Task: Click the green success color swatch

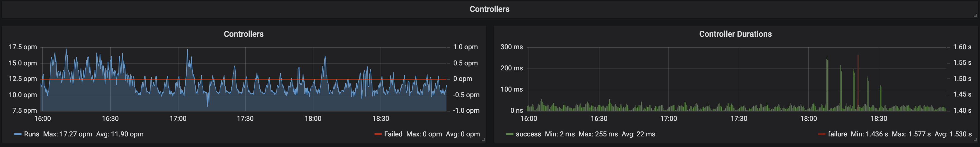Action: pyautogui.click(x=510, y=135)
